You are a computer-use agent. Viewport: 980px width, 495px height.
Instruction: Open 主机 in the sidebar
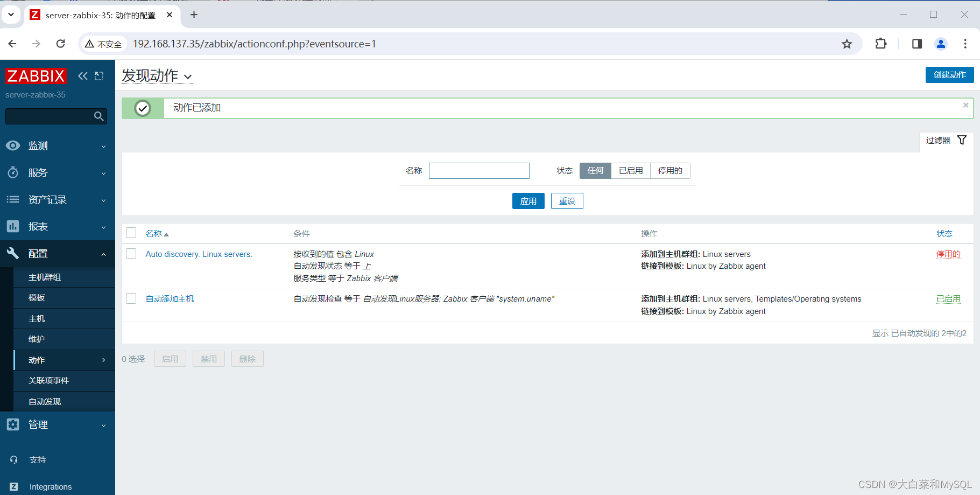pos(64,319)
